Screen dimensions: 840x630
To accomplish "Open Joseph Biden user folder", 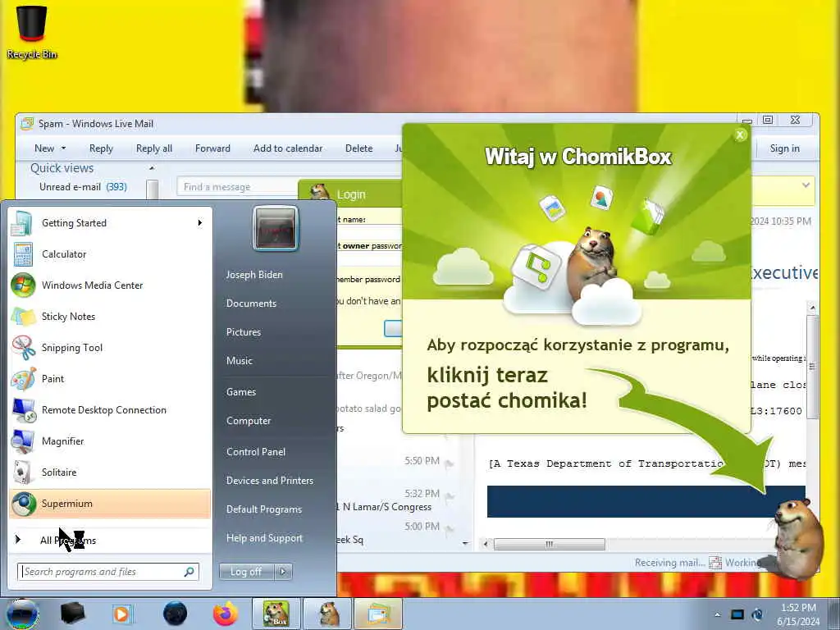I will pos(254,274).
